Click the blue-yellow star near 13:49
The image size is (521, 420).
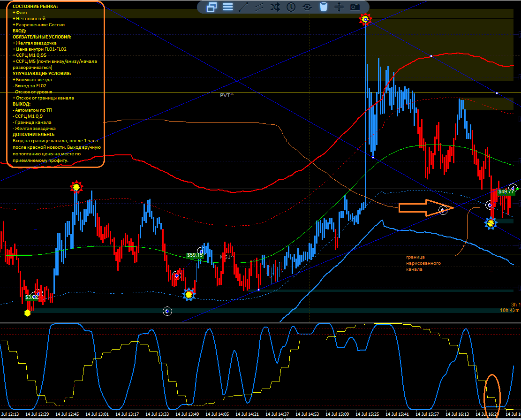(x=189, y=294)
